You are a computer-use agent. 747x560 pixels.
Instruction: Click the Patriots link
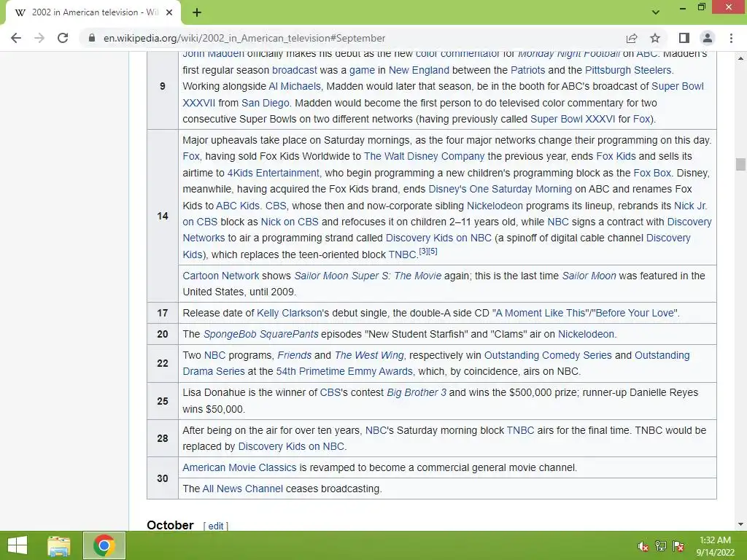(x=527, y=70)
